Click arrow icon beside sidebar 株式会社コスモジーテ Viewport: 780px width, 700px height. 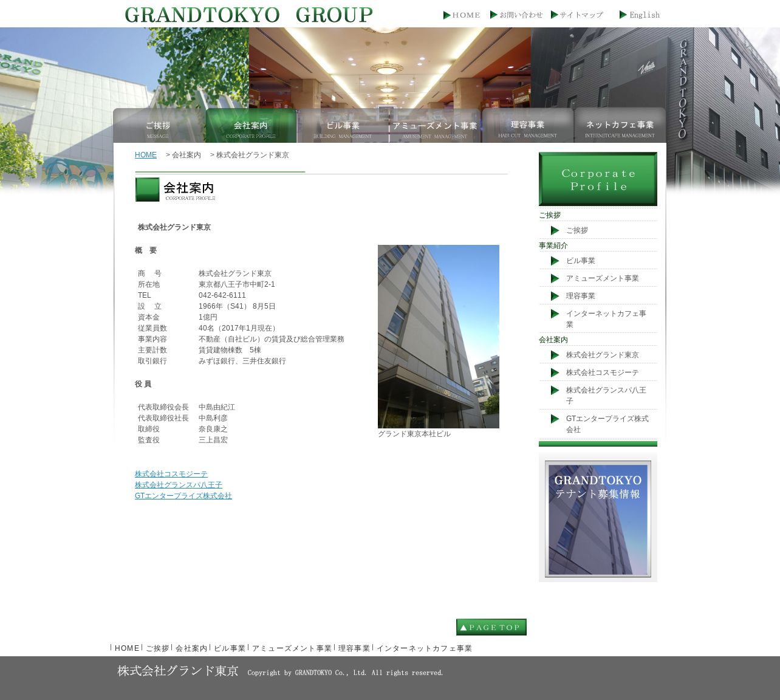(555, 372)
